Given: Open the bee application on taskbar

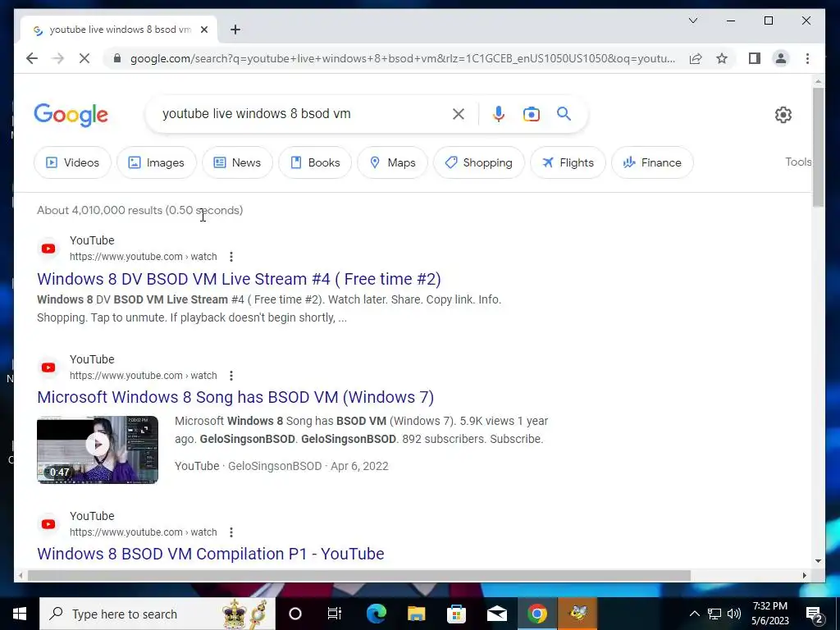Looking at the screenshot, I should click(x=577, y=614).
